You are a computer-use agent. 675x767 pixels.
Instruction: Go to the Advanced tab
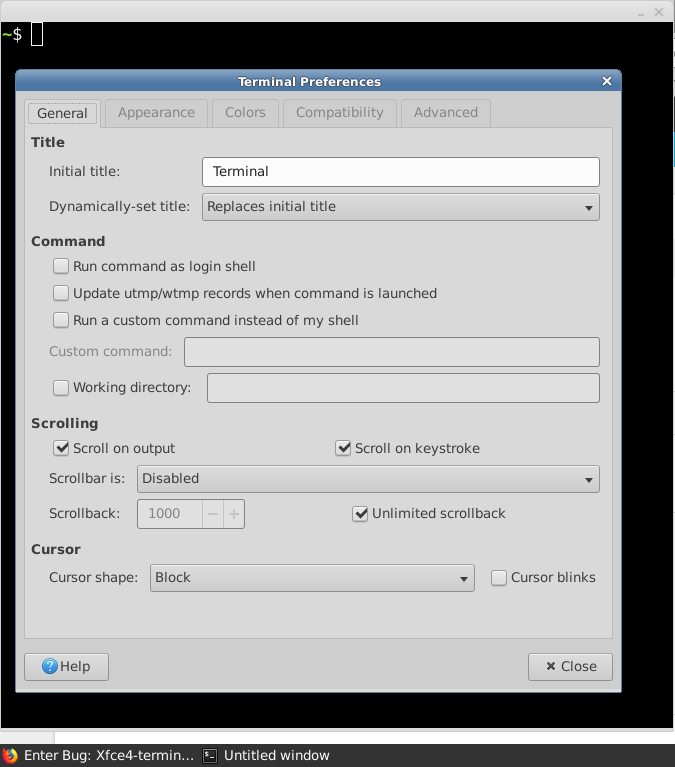445,113
